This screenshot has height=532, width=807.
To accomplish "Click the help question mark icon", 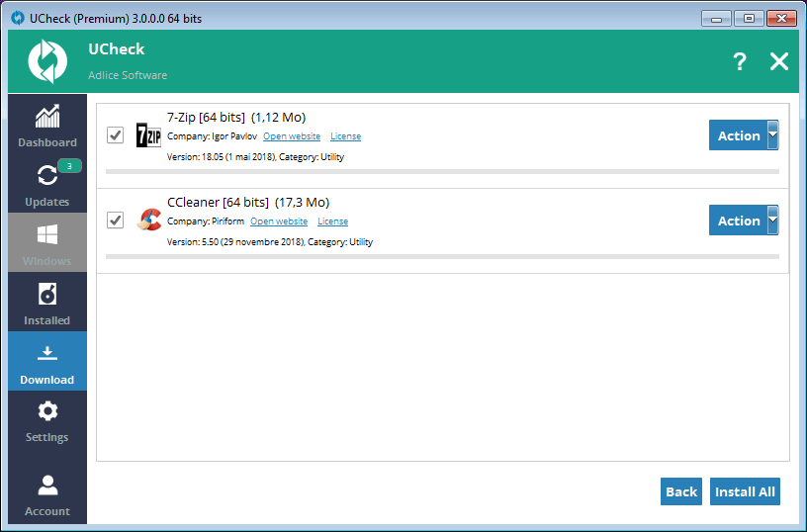I will [739, 62].
